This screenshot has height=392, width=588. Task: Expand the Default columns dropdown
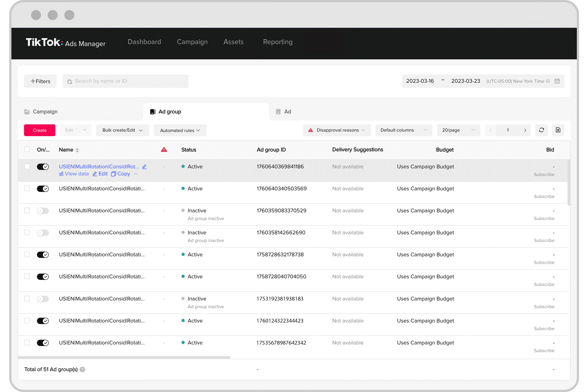(403, 130)
